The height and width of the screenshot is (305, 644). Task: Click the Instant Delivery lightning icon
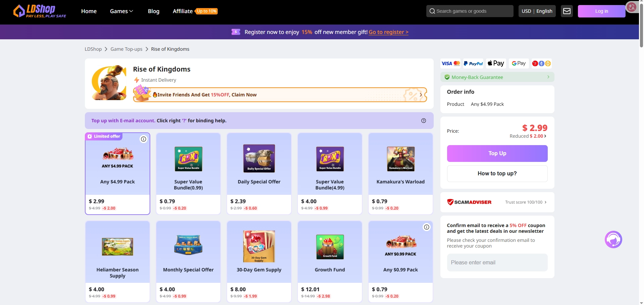click(x=137, y=80)
